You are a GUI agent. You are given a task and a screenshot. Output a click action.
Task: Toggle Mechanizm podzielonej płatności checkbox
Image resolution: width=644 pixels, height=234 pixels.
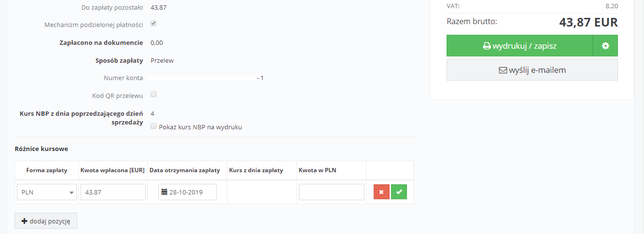click(x=154, y=23)
